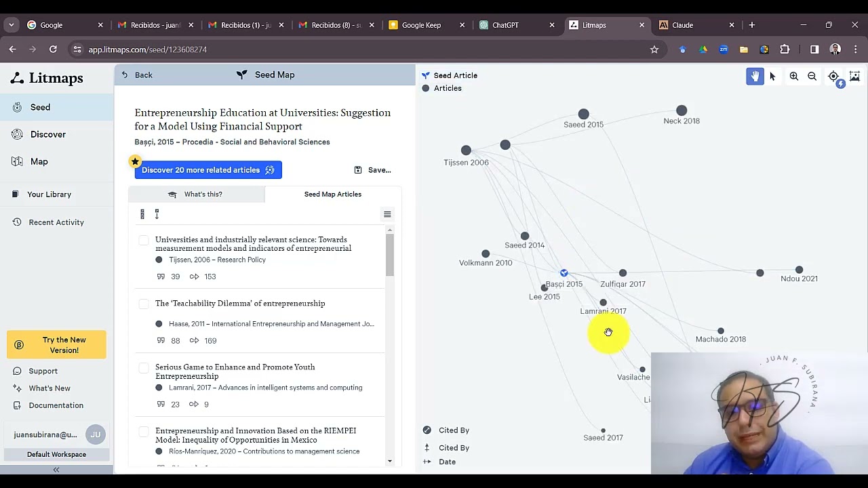Click the select-below arrow icon in list toolbar
Screen dimensions: 868x488
click(157, 214)
